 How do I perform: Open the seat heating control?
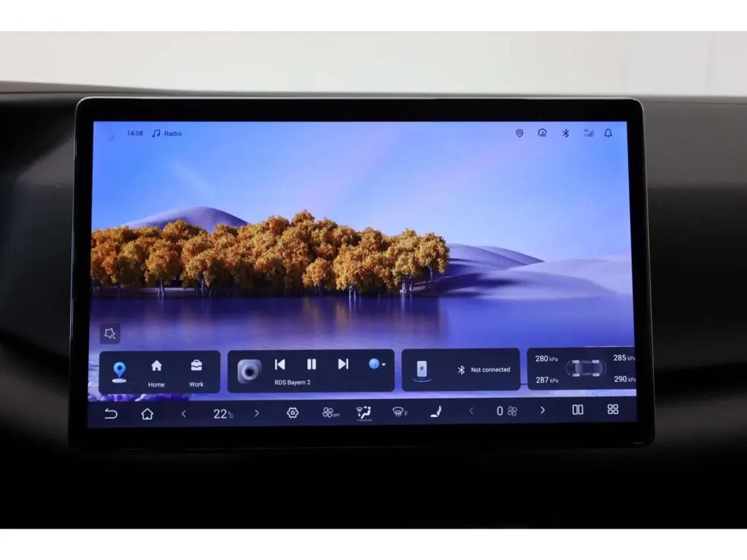(436, 413)
